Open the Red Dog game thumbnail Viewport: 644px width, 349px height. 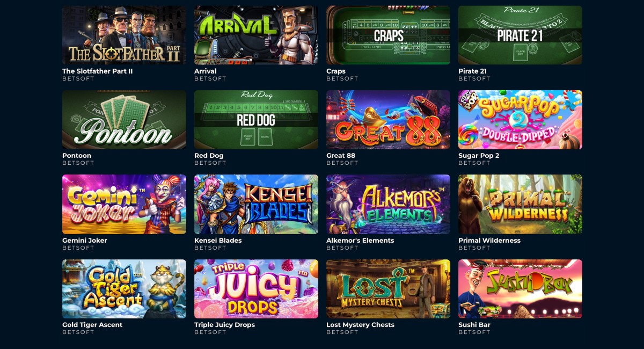(x=256, y=120)
